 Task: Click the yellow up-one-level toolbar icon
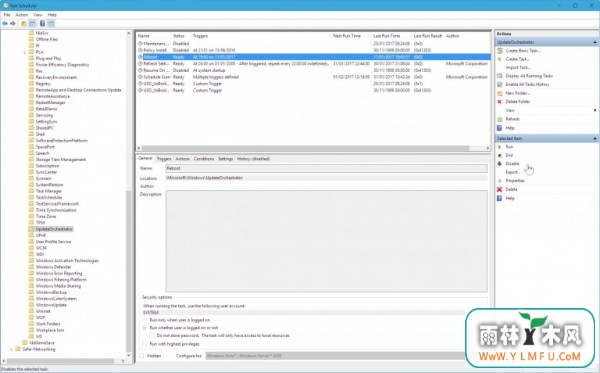click(24, 24)
